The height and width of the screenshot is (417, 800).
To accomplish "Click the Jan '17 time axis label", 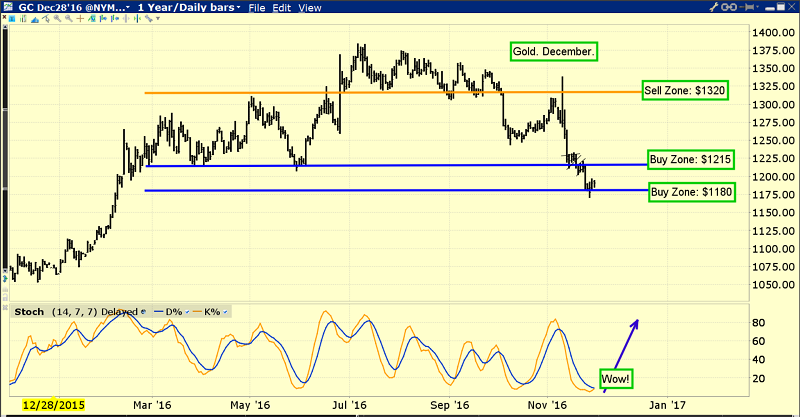I will [x=667, y=405].
